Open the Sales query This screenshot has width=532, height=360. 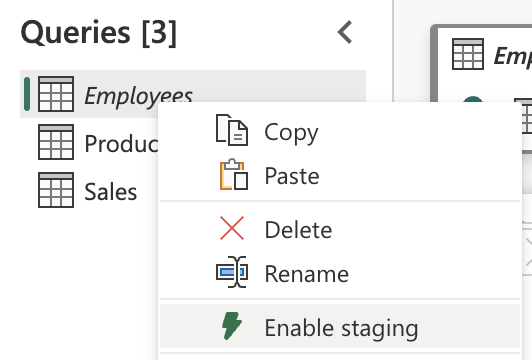click(110, 191)
